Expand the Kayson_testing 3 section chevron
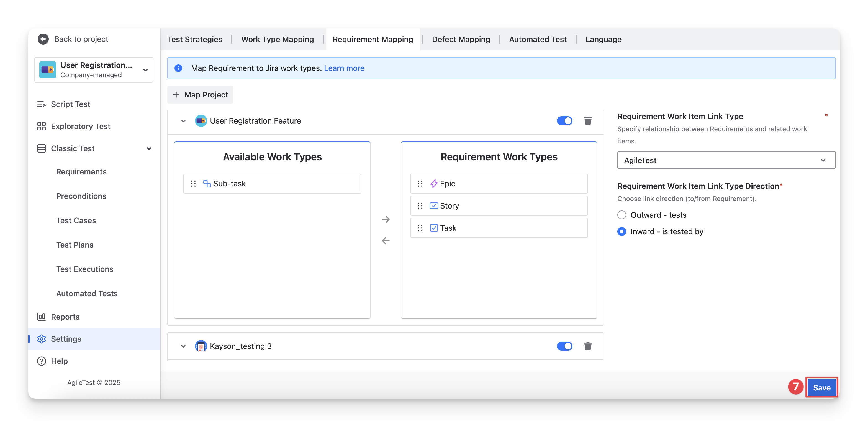 point(183,346)
